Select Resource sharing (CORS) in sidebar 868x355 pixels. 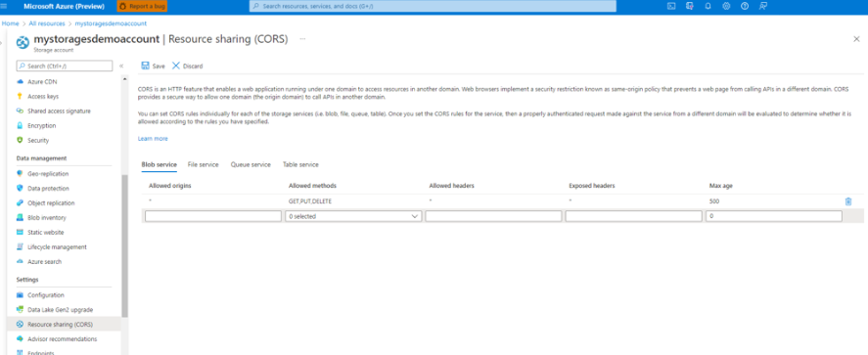pos(64,324)
